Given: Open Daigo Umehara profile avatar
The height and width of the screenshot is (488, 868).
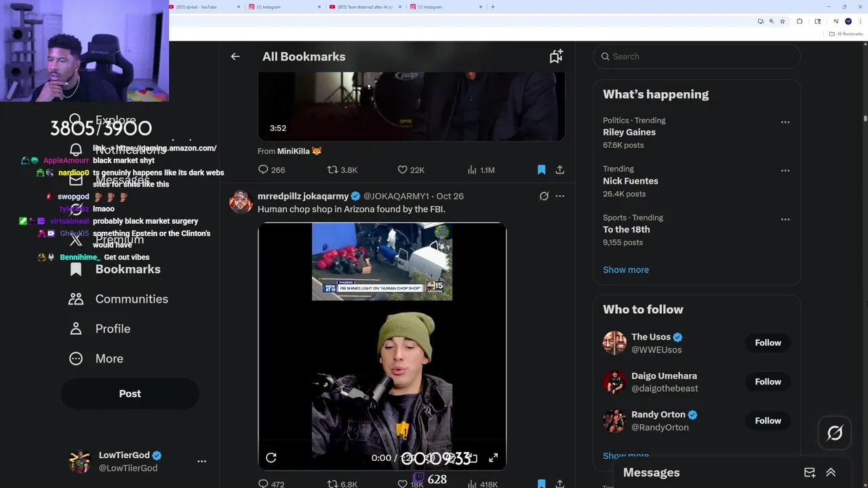Looking at the screenshot, I should [x=614, y=382].
